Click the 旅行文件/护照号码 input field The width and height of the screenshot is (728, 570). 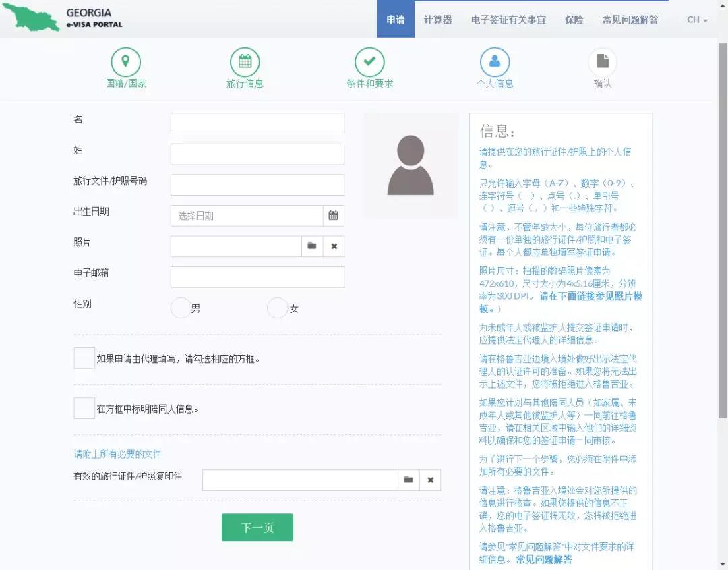coord(257,185)
